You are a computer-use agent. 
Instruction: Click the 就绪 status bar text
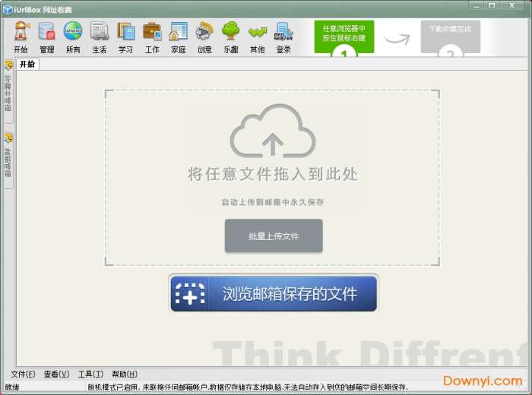[12, 387]
